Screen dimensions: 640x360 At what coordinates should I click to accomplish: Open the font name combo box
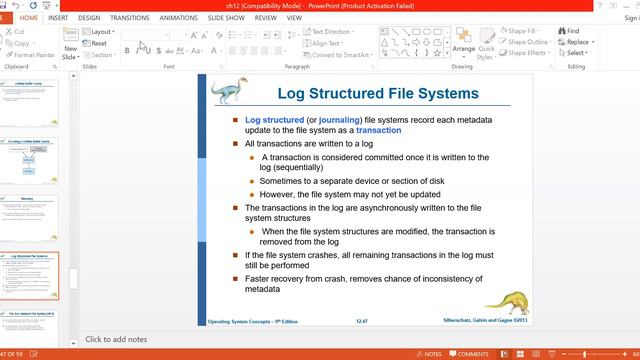146,36
